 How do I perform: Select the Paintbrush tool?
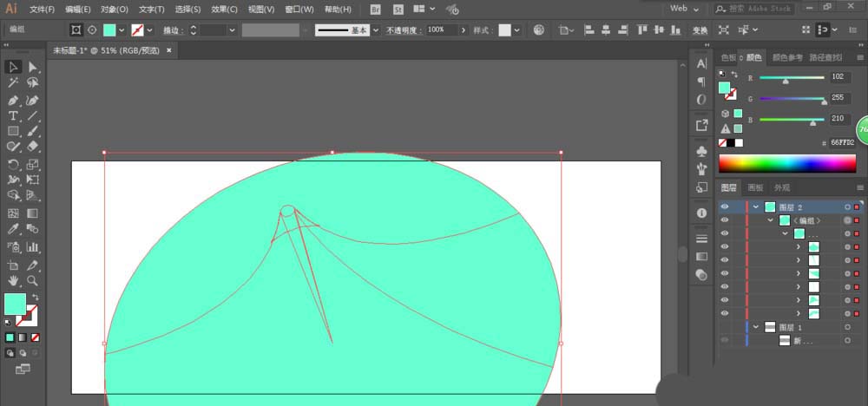(x=33, y=132)
